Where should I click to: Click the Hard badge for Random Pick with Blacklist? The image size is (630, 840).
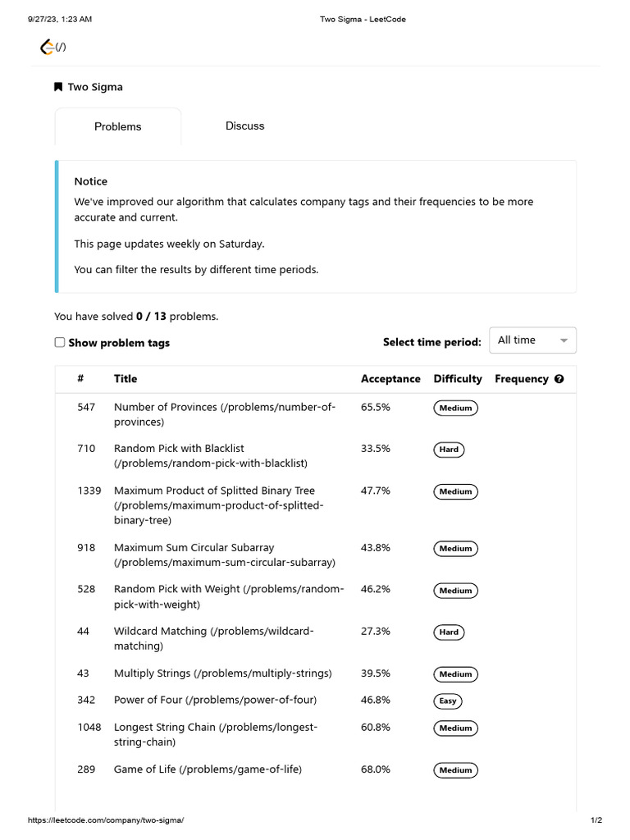pos(449,450)
